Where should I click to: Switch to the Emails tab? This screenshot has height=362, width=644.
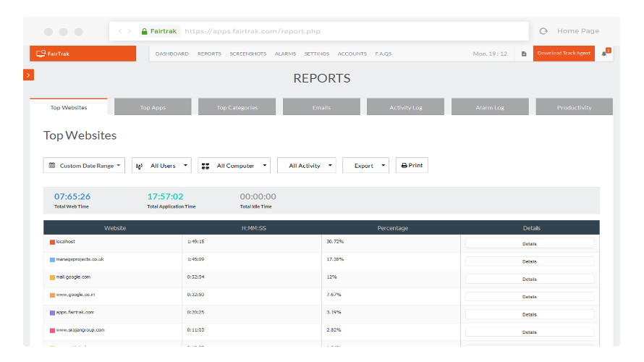pos(321,107)
